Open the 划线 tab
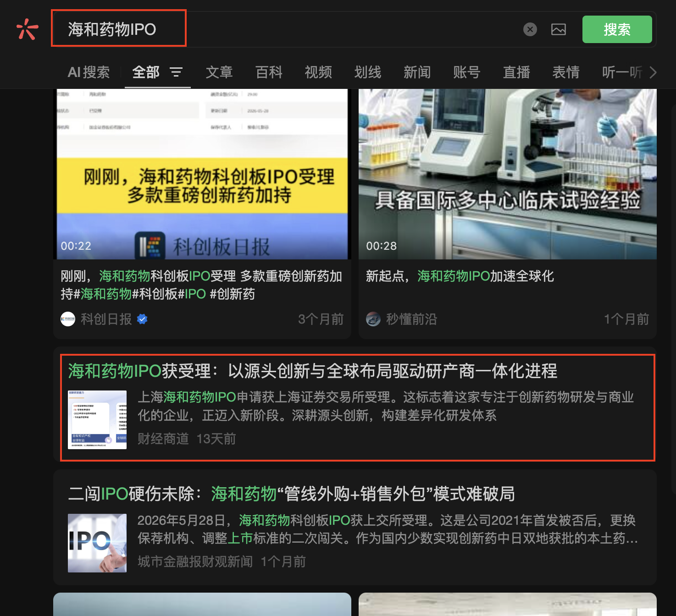This screenshot has width=676, height=616. coord(368,72)
